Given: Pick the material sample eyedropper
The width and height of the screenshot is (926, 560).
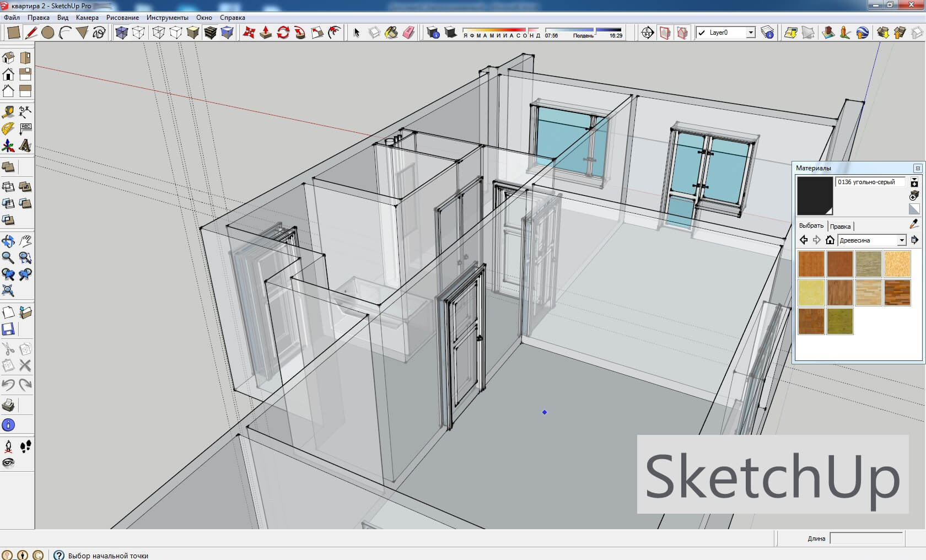Looking at the screenshot, I should (913, 224).
